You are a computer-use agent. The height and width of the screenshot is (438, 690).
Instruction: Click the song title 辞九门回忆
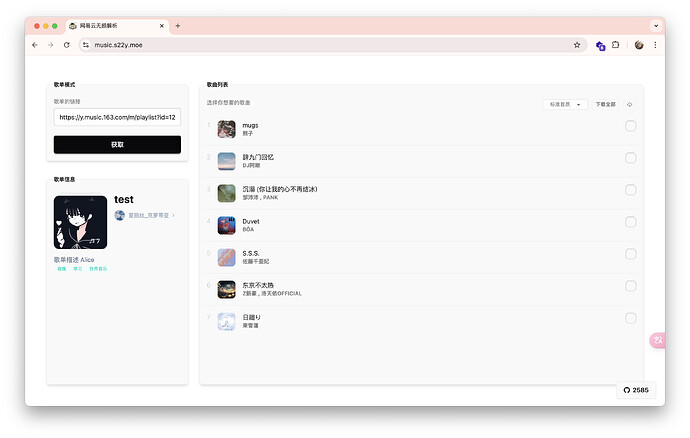[258, 157]
